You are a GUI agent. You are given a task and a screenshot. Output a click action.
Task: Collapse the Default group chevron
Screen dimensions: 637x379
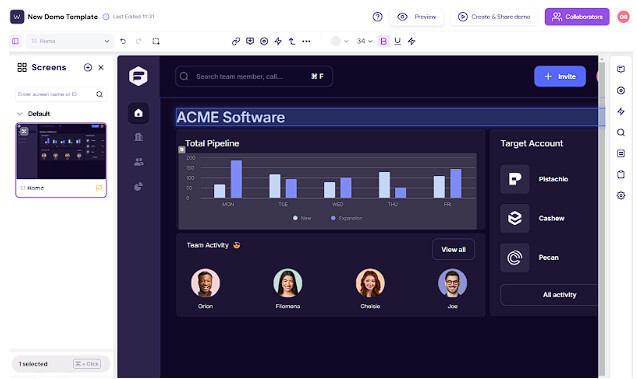click(x=20, y=114)
